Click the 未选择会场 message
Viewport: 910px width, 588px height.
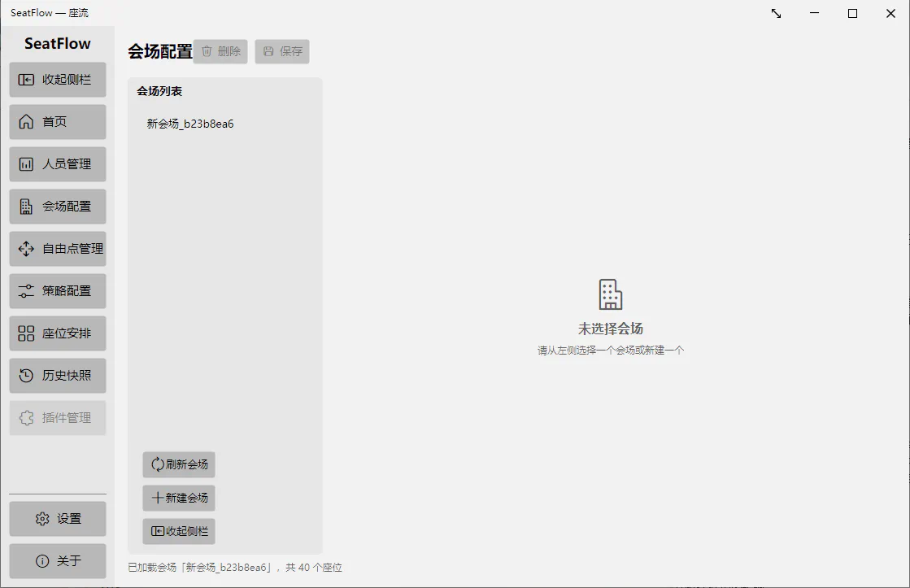tap(611, 329)
